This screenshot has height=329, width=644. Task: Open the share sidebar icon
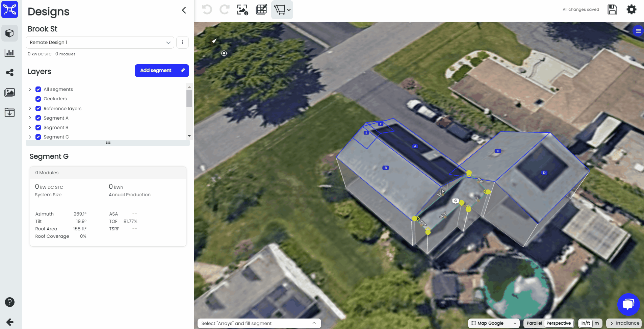[x=9, y=73]
